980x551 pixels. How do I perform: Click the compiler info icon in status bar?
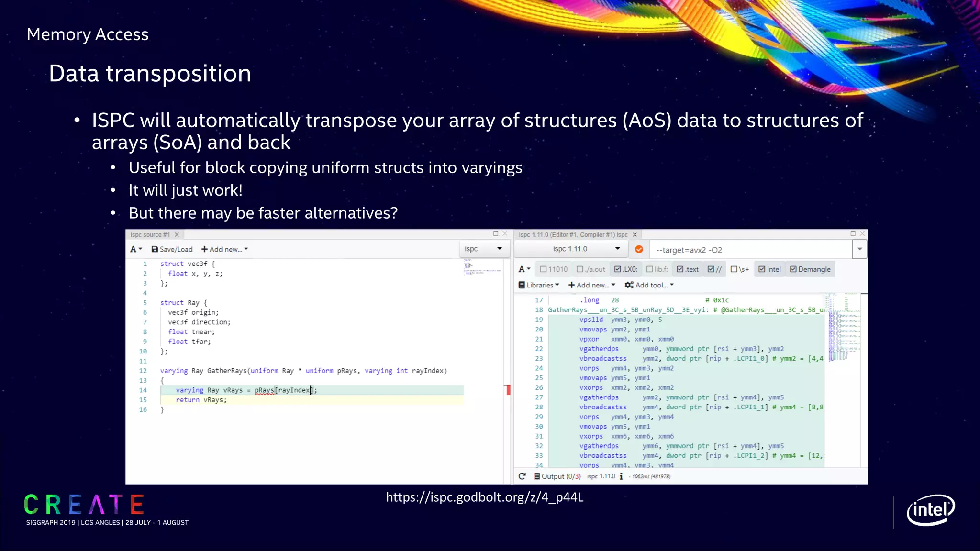coord(621,476)
